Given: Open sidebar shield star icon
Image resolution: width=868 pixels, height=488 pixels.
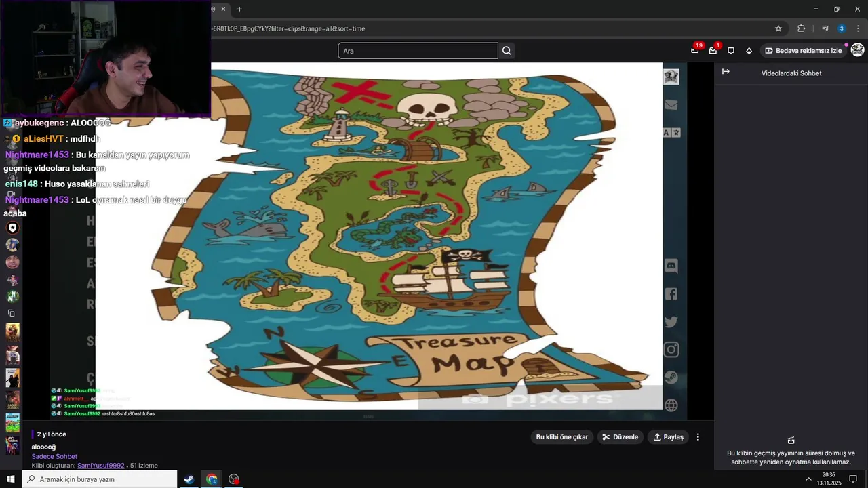Looking at the screenshot, I should coord(12,228).
